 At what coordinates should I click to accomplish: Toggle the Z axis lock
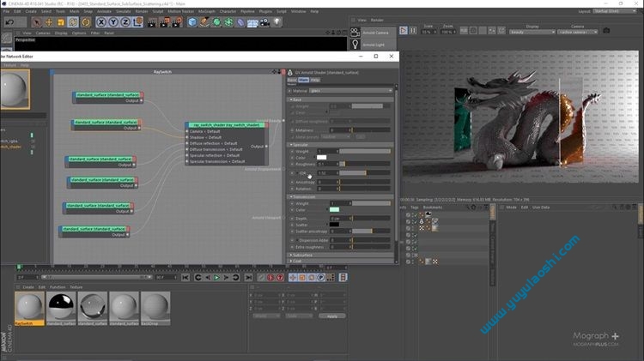[125, 22]
